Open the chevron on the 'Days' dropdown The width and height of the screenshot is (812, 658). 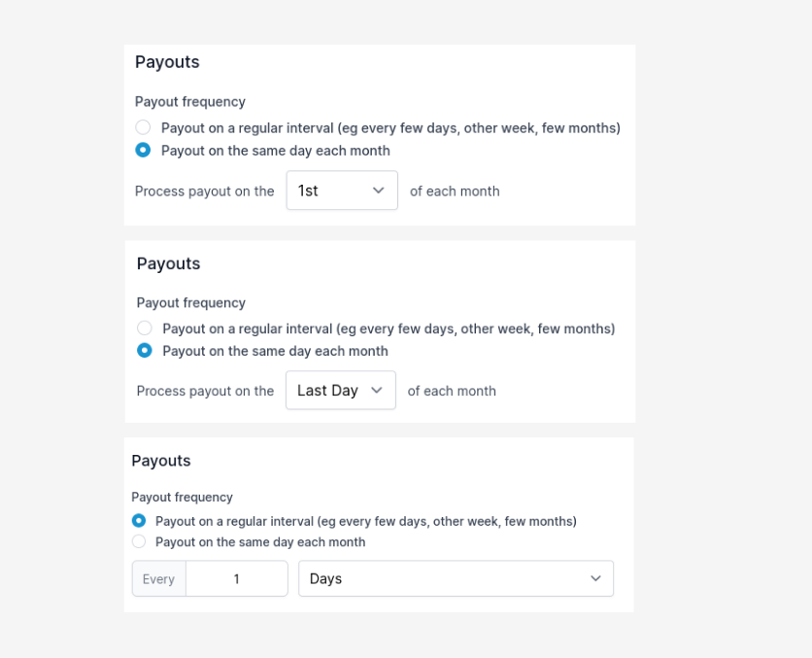tap(595, 578)
